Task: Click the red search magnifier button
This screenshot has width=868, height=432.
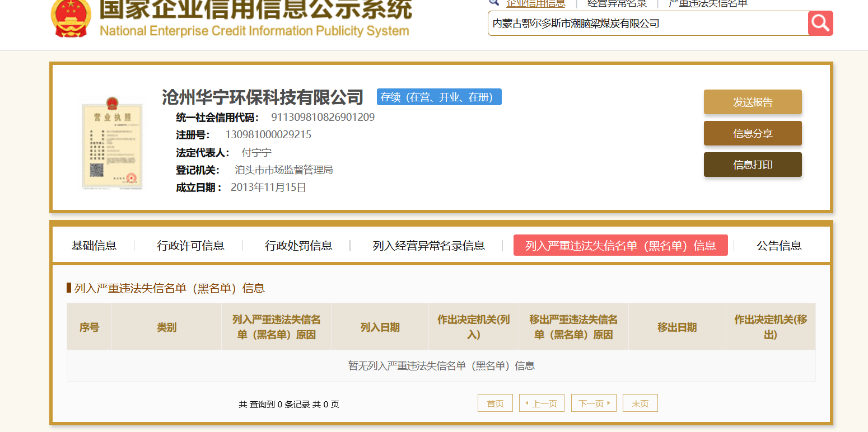Action: (x=820, y=23)
